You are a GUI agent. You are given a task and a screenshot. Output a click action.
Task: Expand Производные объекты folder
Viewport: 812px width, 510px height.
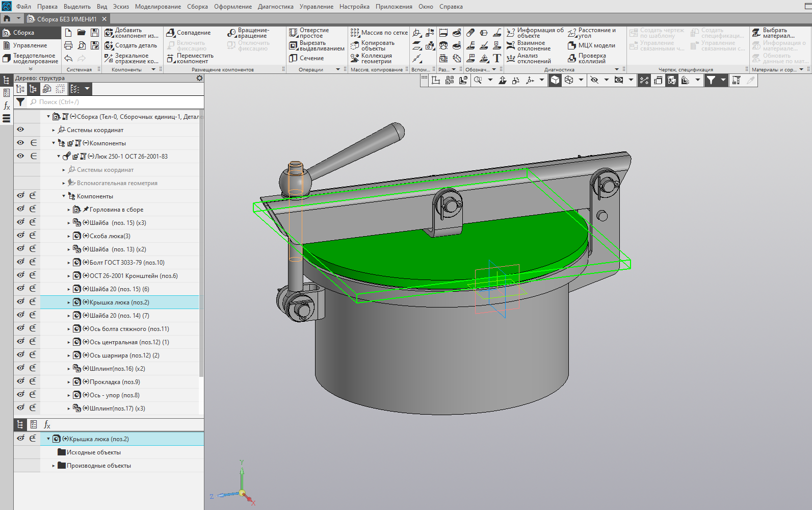(54, 466)
